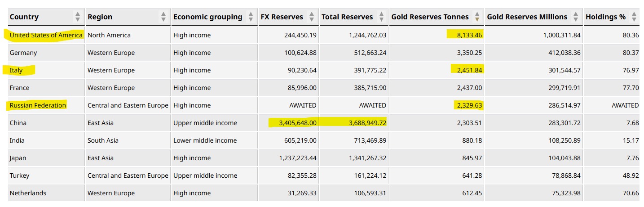Viewport: 644px width, 207px height.
Task: Click the Holdings % sort arrows
Action: tap(634, 17)
